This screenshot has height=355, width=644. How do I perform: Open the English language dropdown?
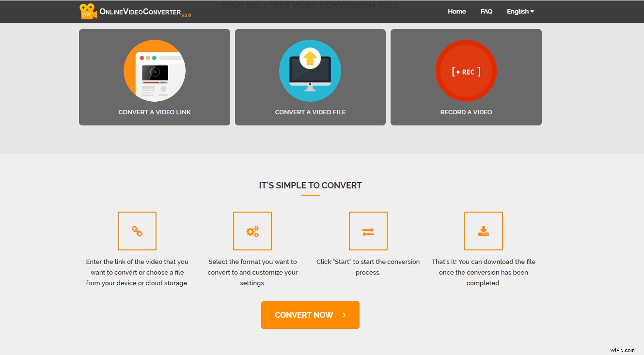click(519, 11)
